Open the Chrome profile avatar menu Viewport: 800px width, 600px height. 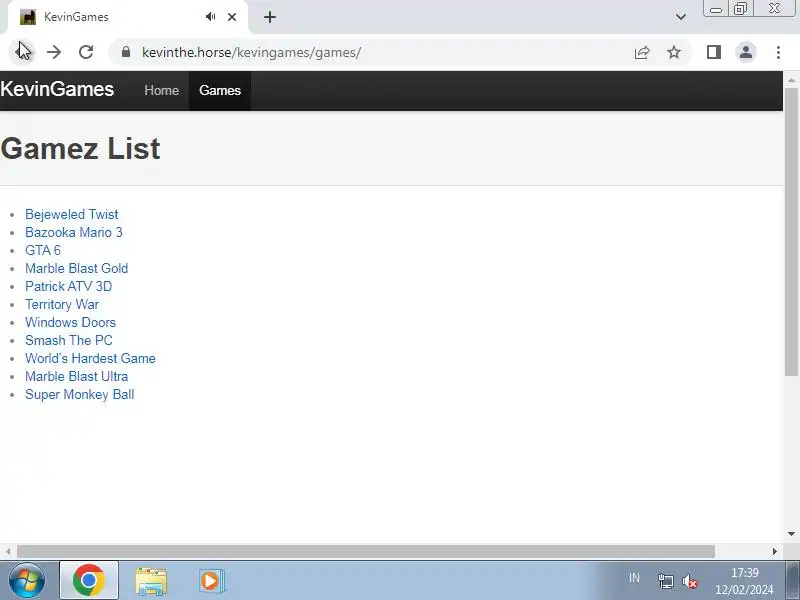(x=746, y=52)
